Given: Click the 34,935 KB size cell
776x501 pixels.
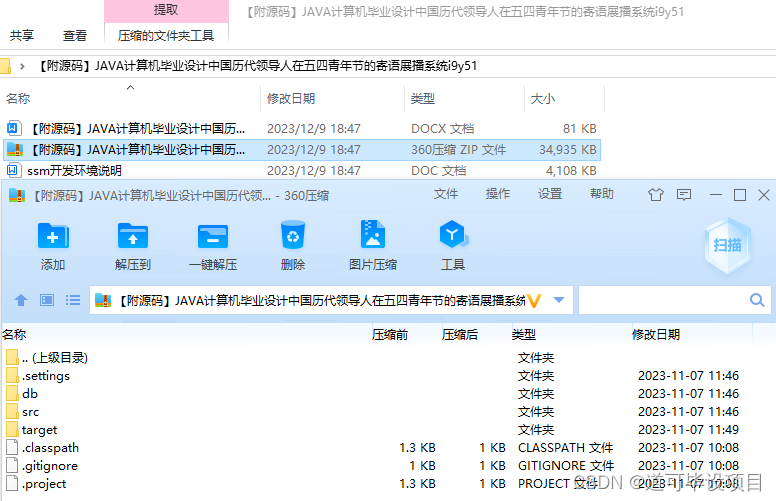Looking at the screenshot, I should [568, 150].
